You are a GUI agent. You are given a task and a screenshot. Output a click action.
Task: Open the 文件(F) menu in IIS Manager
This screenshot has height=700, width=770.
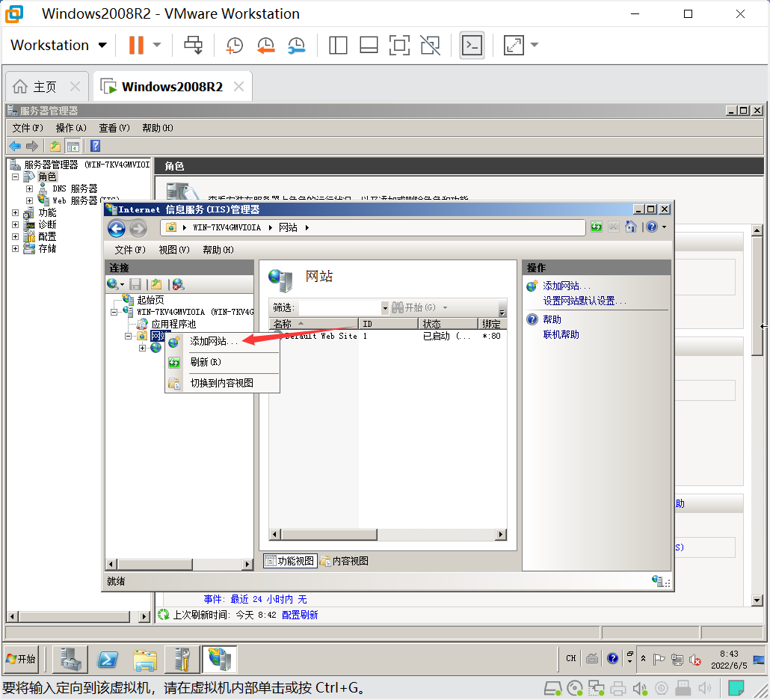pyautogui.click(x=130, y=250)
